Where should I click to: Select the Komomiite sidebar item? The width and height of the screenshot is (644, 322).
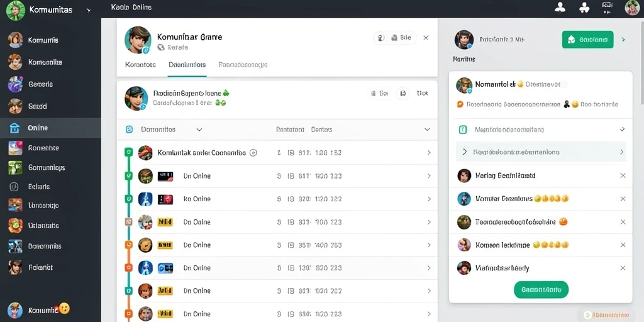(x=45, y=62)
